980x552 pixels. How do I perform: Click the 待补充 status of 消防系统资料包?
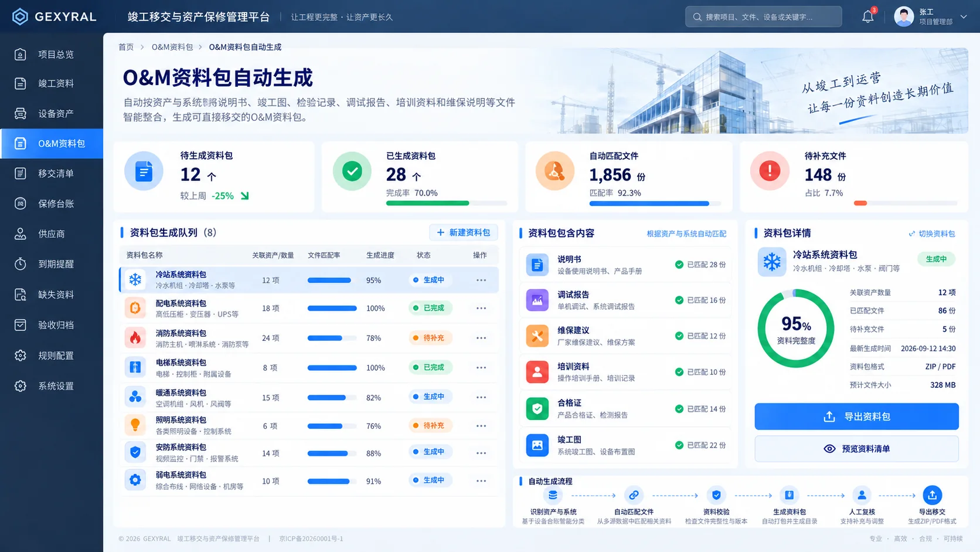(x=430, y=338)
